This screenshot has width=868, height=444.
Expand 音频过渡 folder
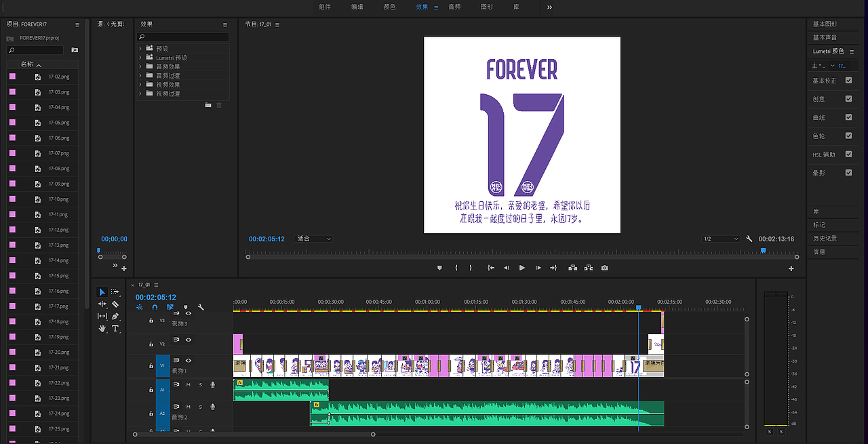point(140,75)
